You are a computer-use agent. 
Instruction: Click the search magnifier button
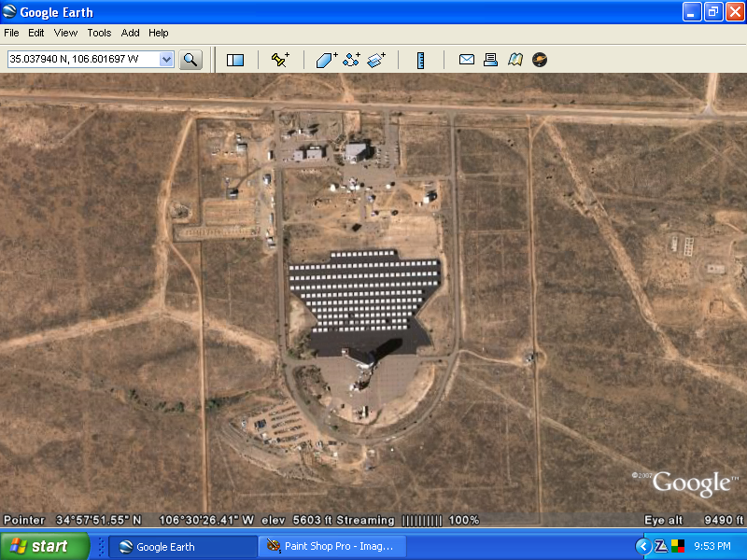190,60
